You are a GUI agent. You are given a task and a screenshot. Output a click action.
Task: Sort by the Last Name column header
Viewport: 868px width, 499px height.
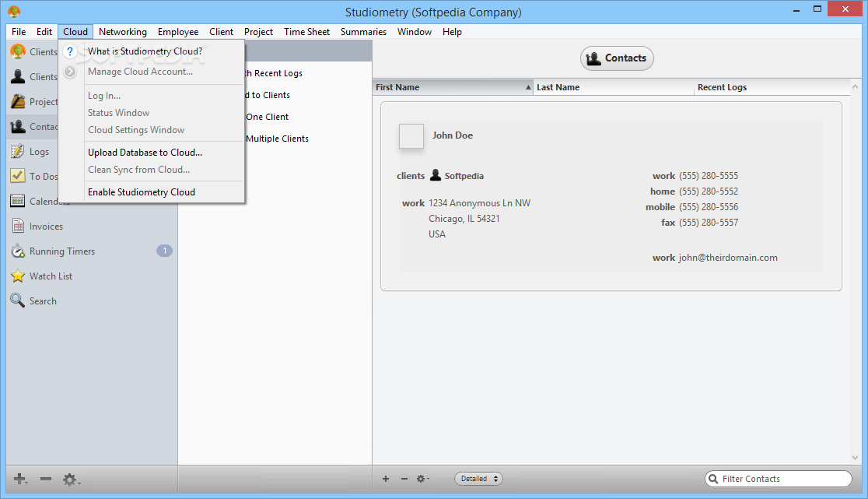tap(614, 87)
